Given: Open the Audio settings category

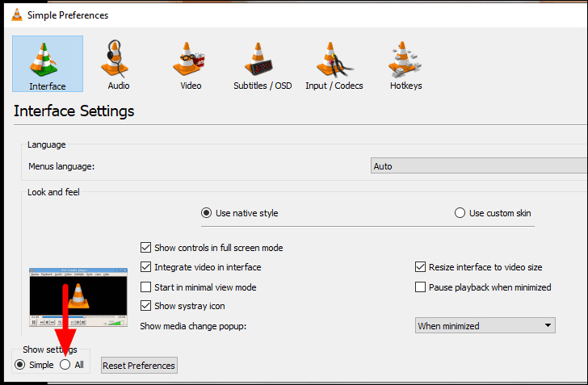Looking at the screenshot, I should click(x=119, y=65).
